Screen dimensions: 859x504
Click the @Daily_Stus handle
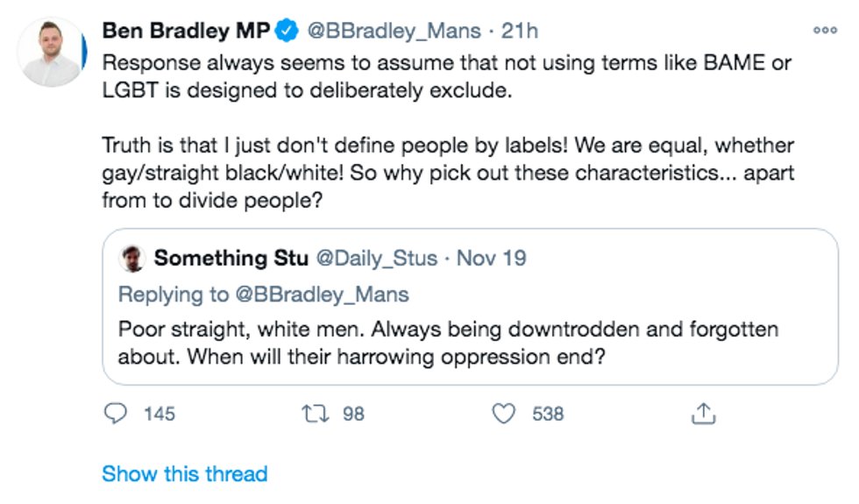[377, 259]
